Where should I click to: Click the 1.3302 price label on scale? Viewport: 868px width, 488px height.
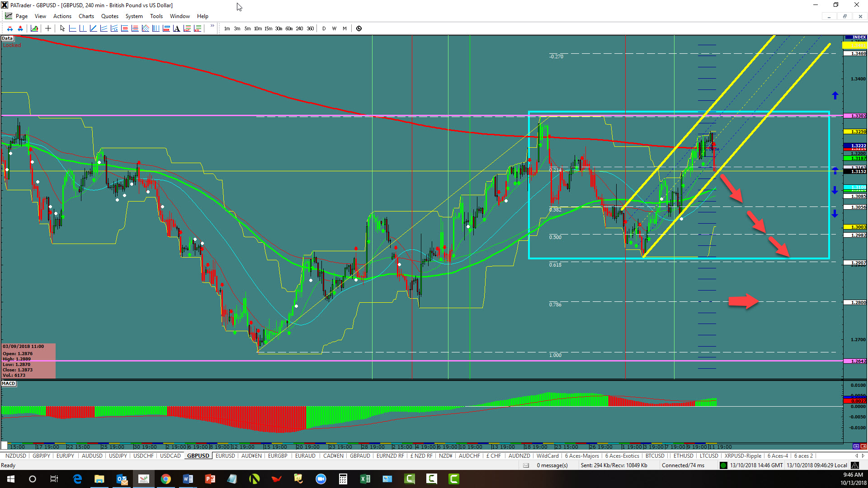[x=856, y=116]
